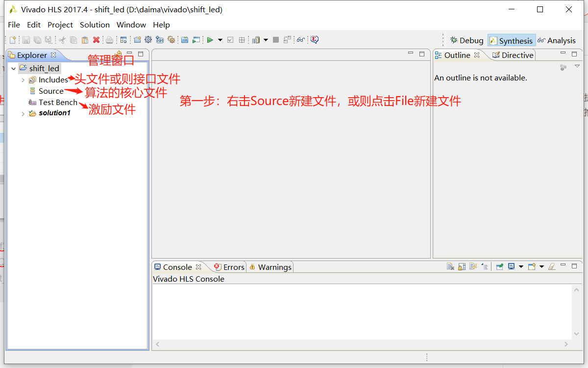
Task: Run C Synthesis green play button
Action: point(210,40)
